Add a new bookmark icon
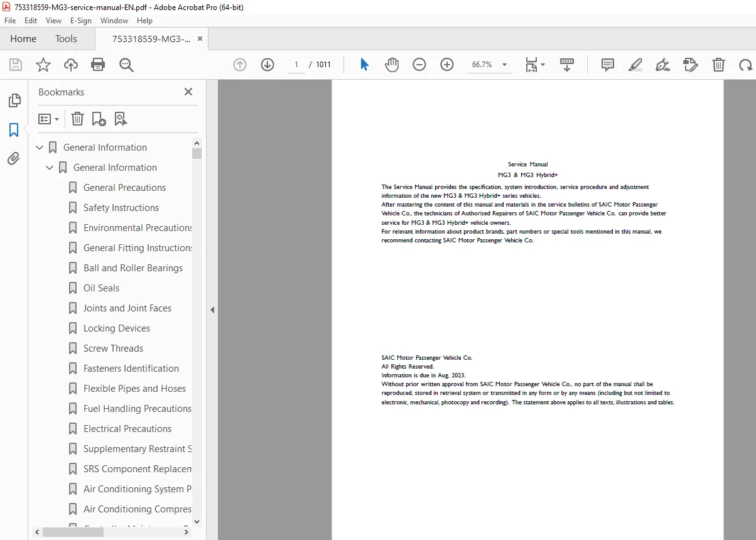The image size is (756, 540). tap(99, 119)
